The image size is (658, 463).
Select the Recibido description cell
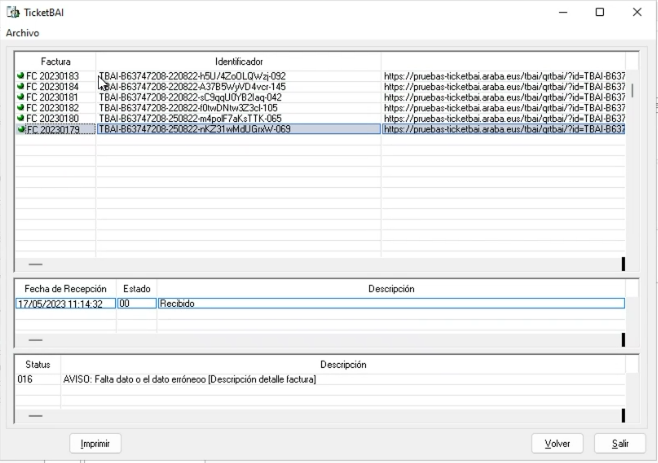(x=390, y=303)
